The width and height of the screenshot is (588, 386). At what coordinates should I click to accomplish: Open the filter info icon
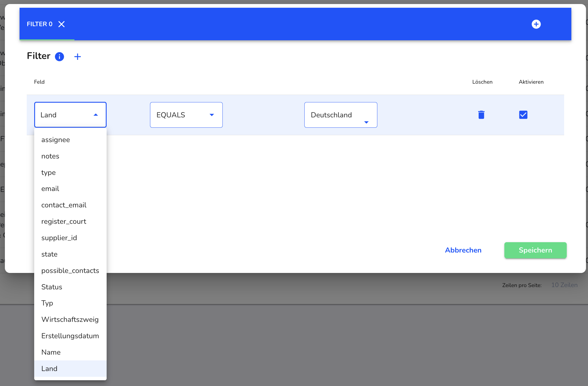pos(59,57)
